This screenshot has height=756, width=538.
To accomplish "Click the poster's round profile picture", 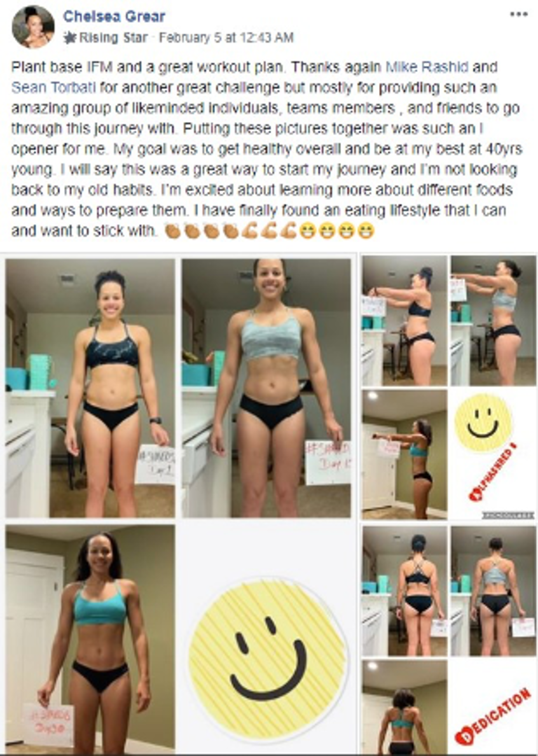I will point(33,27).
